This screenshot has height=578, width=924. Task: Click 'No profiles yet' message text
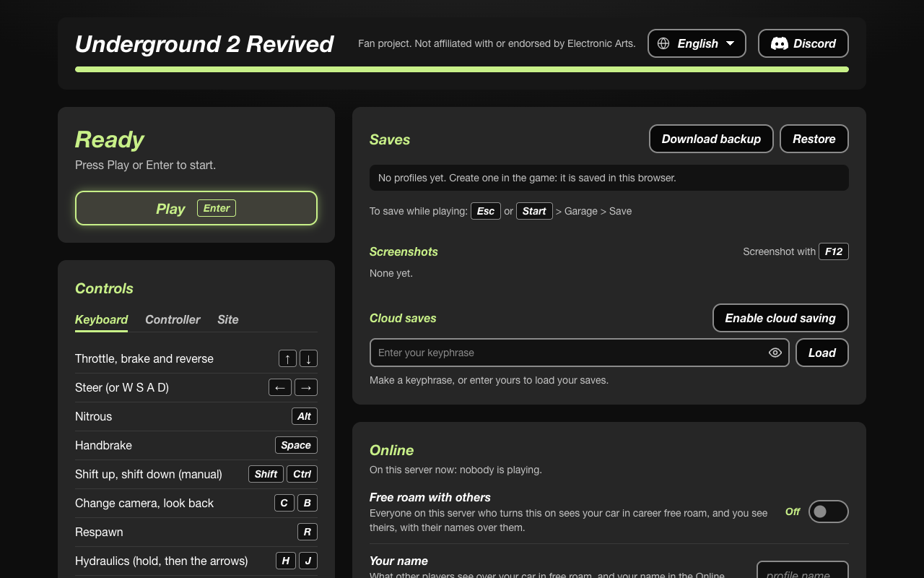click(x=527, y=178)
